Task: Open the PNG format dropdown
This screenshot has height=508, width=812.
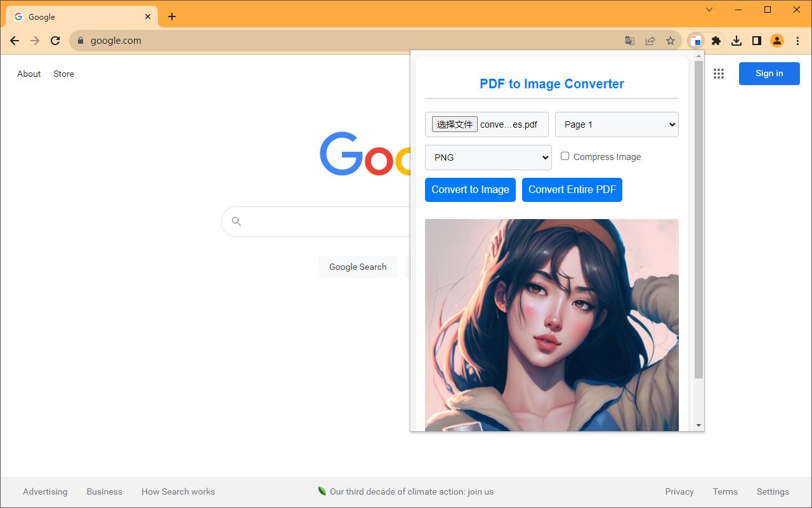Action: [x=488, y=157]
